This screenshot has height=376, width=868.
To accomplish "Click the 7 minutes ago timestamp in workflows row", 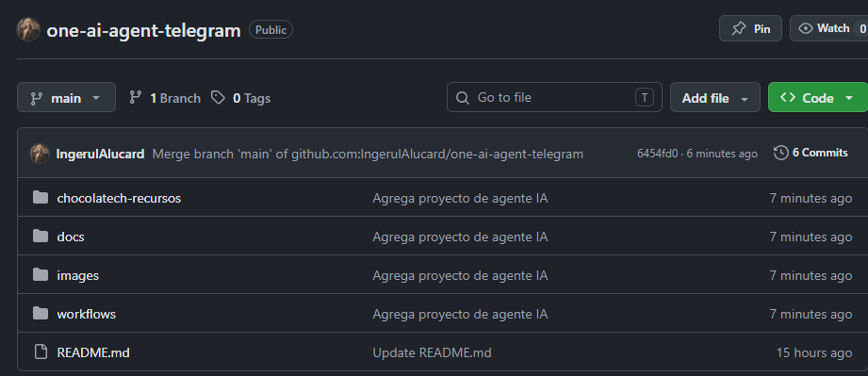I will 811,314.
